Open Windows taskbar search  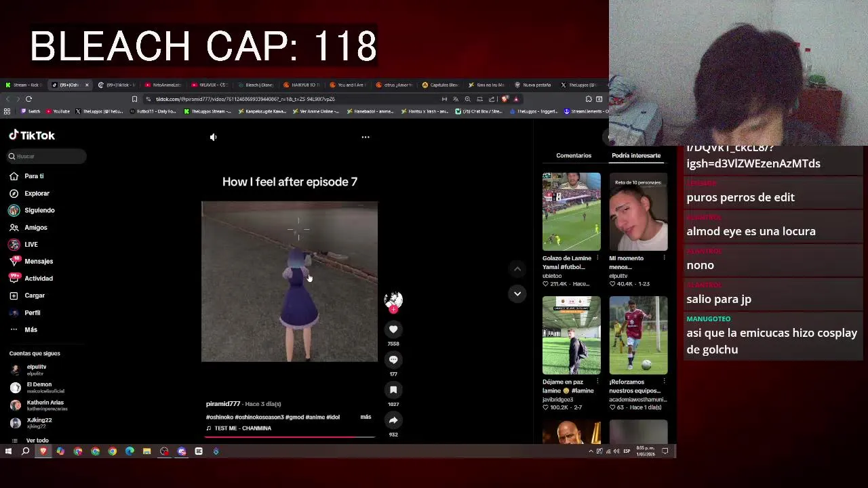click(x=26, y=451)
